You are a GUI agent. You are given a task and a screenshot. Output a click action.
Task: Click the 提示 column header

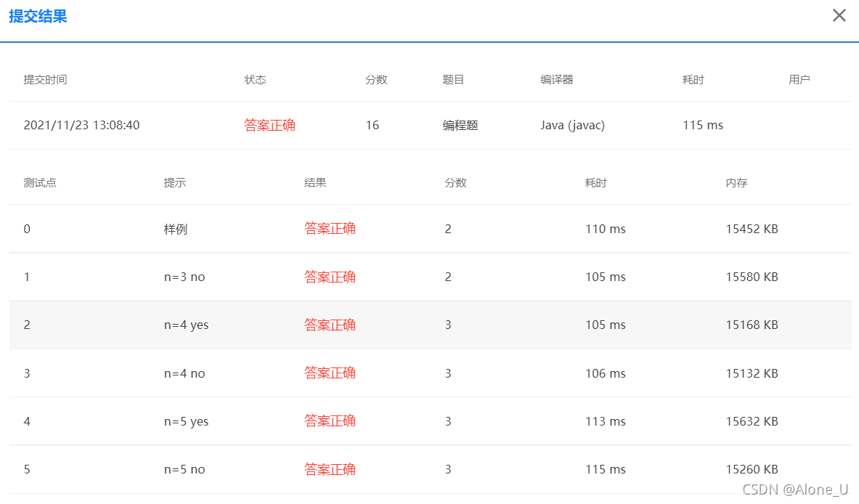[175, 182]
